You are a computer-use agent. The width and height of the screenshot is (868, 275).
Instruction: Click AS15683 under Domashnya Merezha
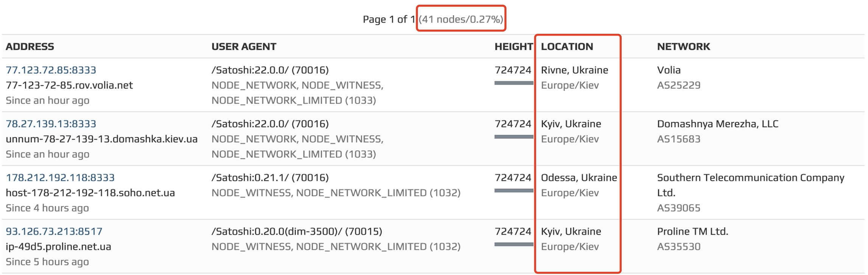tap(678, 139)
